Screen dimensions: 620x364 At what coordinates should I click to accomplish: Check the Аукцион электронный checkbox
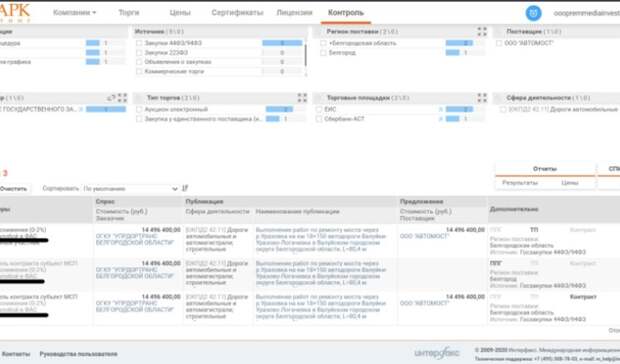coord(139,109)
